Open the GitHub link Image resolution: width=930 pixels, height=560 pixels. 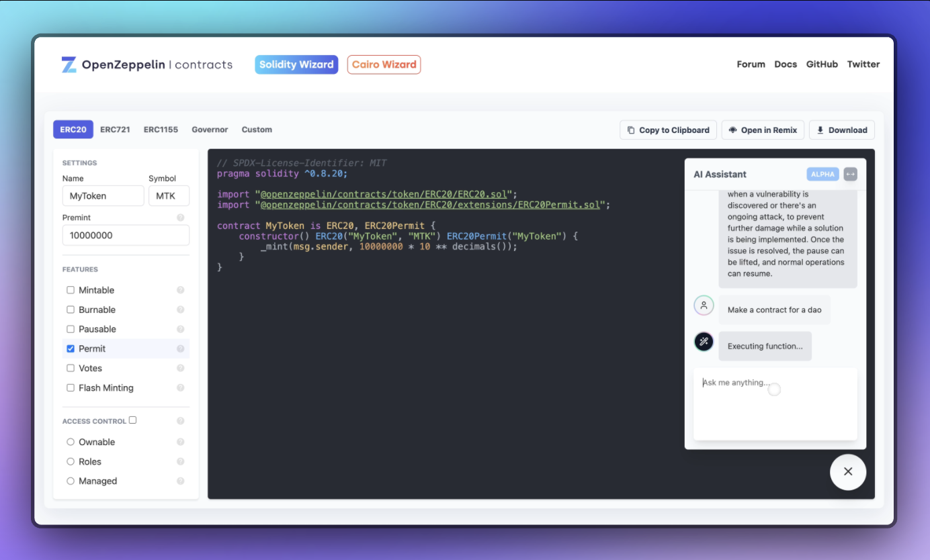(822, 64)
